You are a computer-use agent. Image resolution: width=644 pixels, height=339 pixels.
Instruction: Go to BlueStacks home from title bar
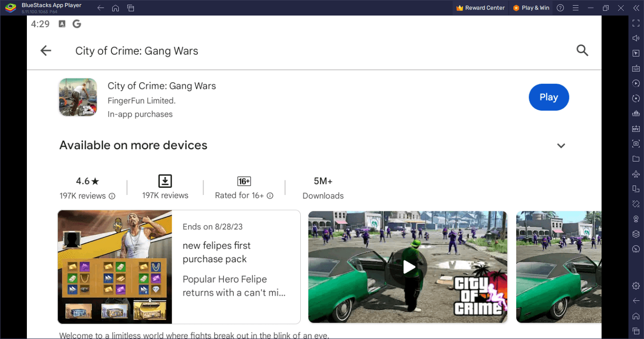pyautogui.click(x=116, y=8)
